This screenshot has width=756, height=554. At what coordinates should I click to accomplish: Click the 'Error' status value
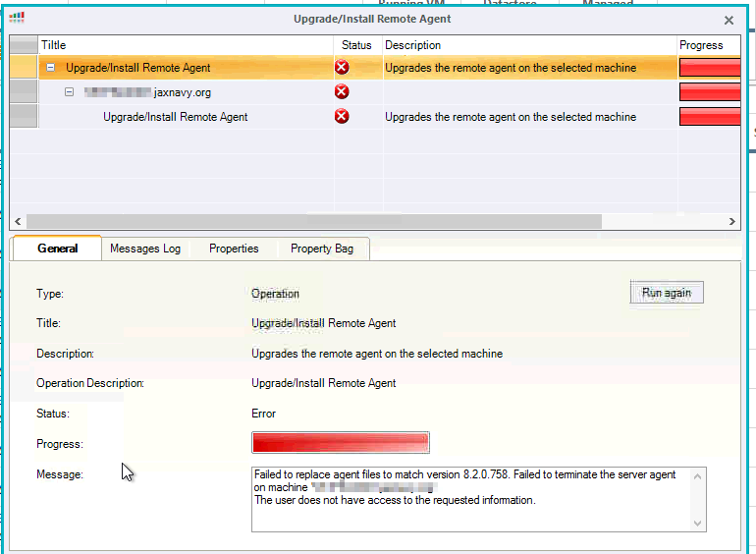click(x=264, y=414)
